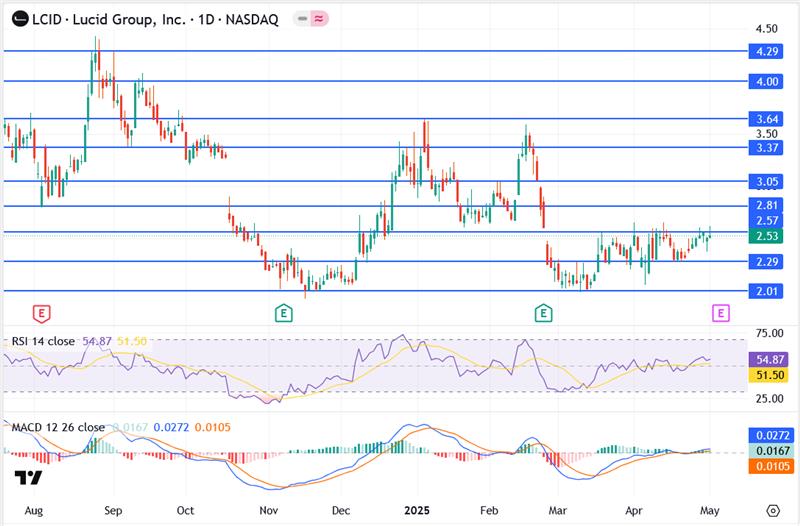This screenshot has width=800, height=526.
Task: Select the 2.01 support line price label
Action: [x=767, y=291]
